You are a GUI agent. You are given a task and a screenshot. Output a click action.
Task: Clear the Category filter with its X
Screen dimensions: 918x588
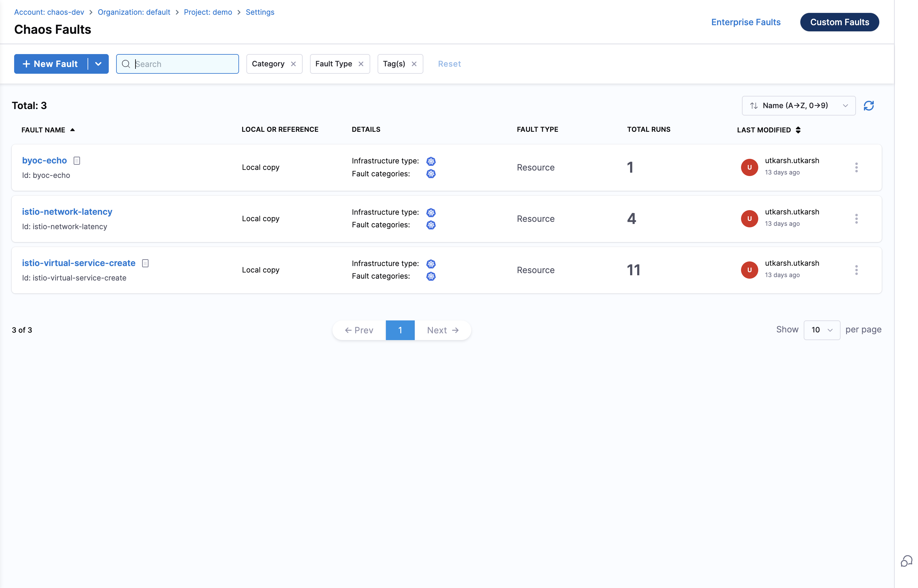(x=293, y=64)
